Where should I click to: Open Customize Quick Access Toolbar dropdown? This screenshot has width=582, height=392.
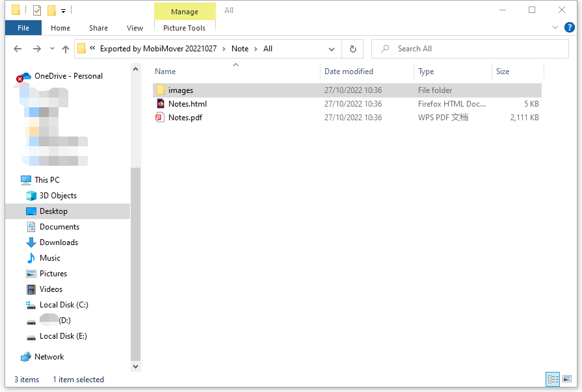[x=63, y=10]
